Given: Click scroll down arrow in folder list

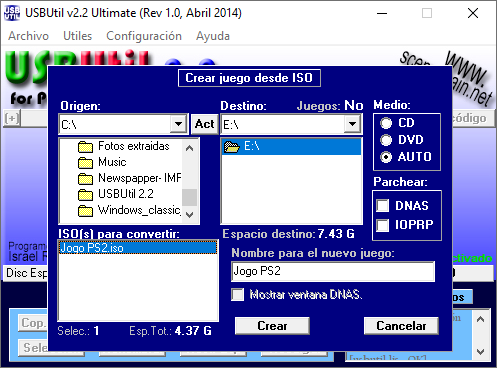Looking at the screenshot, I should click(189, 214).
